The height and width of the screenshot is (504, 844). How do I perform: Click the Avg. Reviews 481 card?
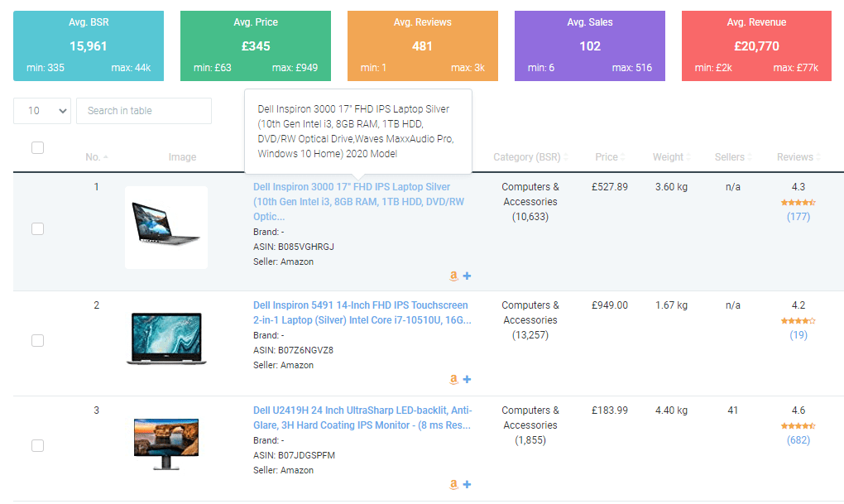(x=423, y=46)
